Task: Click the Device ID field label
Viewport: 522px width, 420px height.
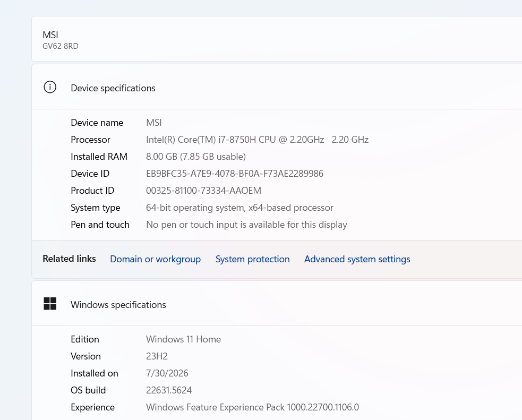Action: 90,174
